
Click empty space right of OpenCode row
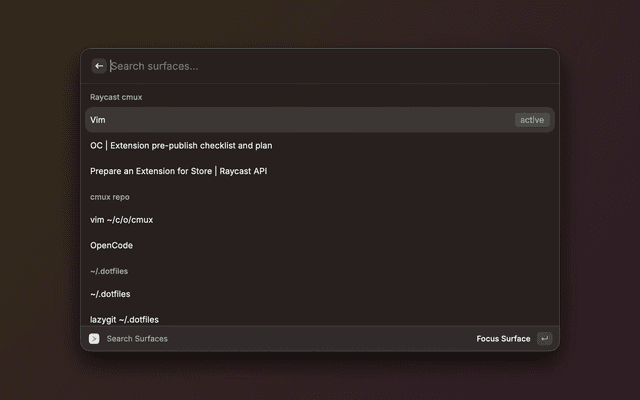[400, 245]
